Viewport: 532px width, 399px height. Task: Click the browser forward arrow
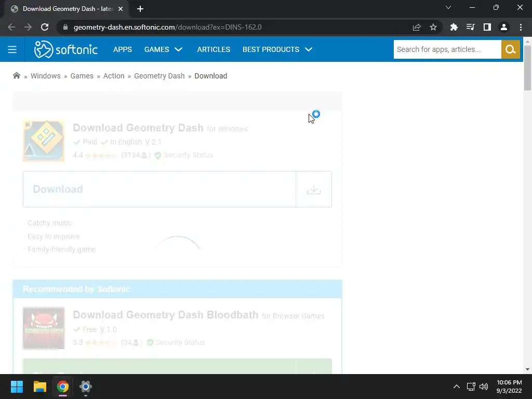coord(28,27)
